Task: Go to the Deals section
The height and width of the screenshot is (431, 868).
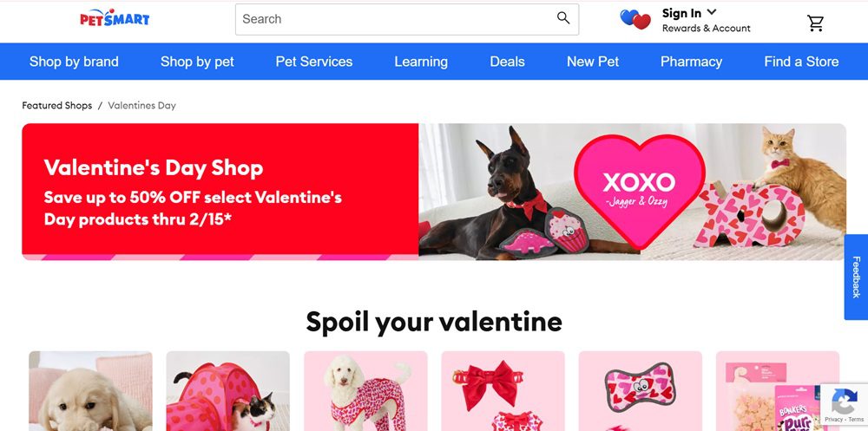Action: pos(507,62)
